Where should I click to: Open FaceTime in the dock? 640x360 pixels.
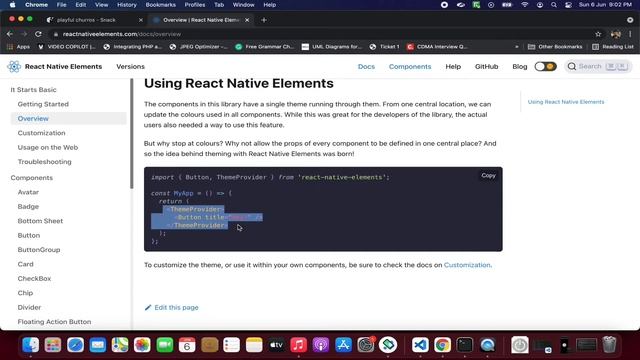pos(164,345)
